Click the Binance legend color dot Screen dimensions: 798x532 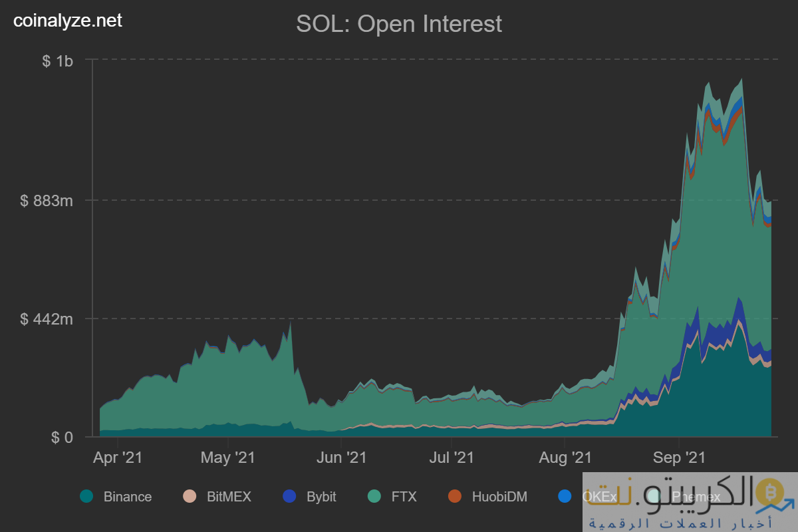86,496
